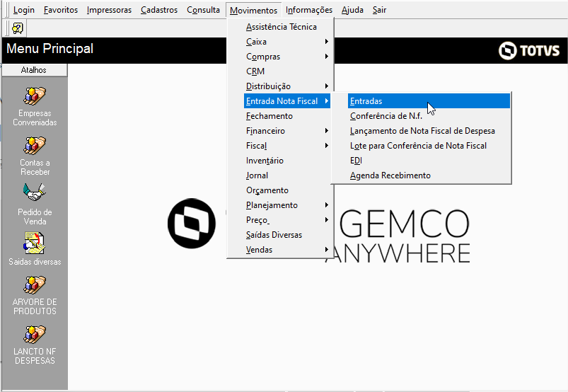Click the TOTVS logo in header
Screen dimensions: 568x392
coord(529,50)
